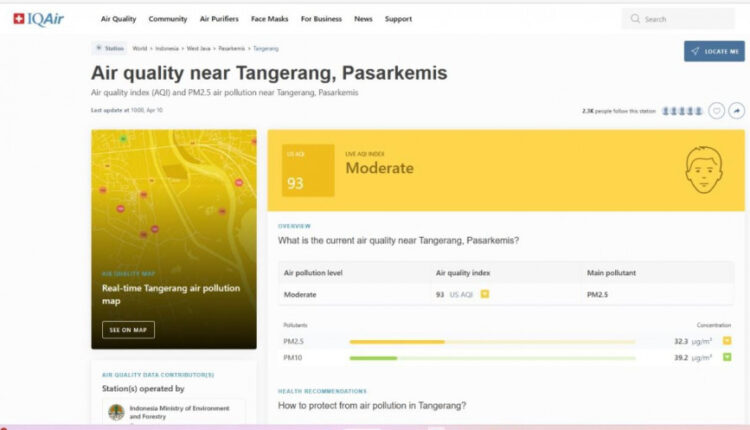Screen dimensions: 750x430
Task: Click the green map marker on the map
Action: (123, 138)
